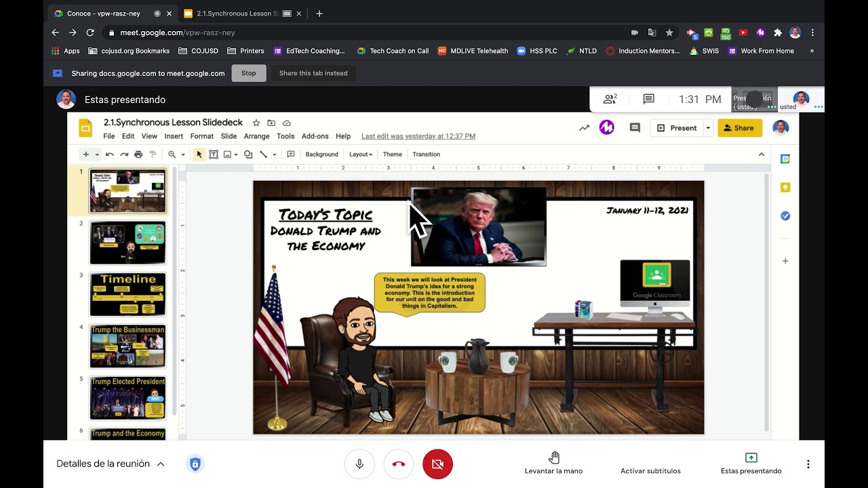Mute the microphone in Meet
Image resolution: width=868 pixels, height=488 pixels.
(x=359, y=464)
